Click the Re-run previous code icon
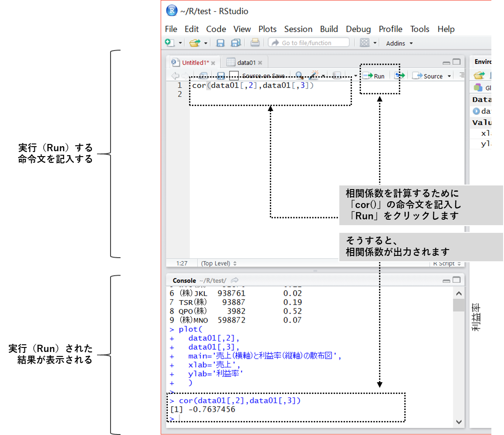The width and height of the screenshot is (504, 435). (400, 76)
